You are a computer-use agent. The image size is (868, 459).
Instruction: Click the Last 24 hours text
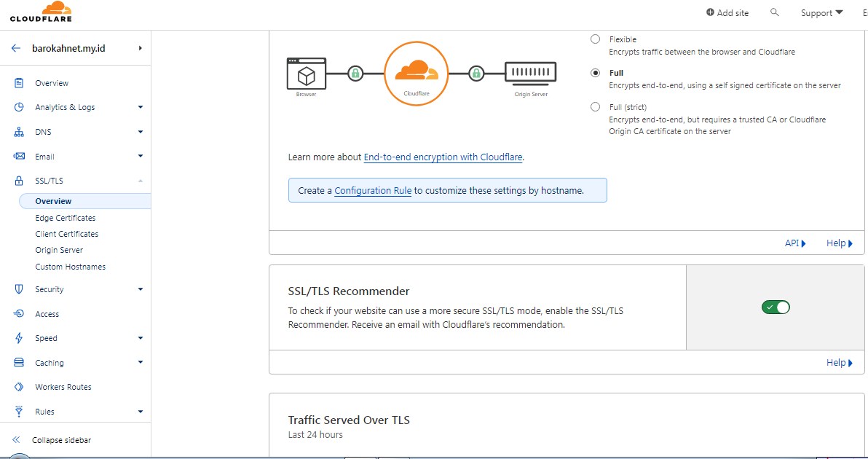[x=315, y=435]
